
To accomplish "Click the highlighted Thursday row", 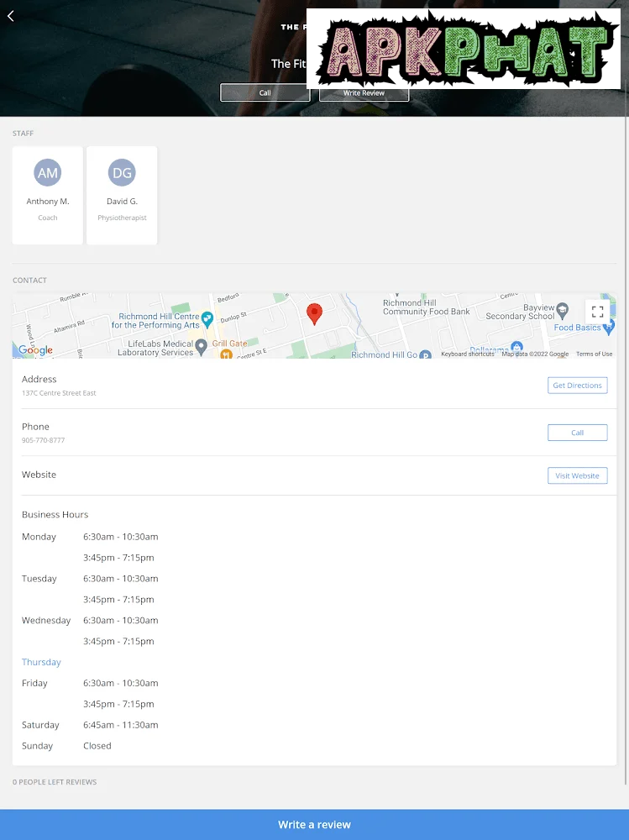I will click(x=41, y=662).
